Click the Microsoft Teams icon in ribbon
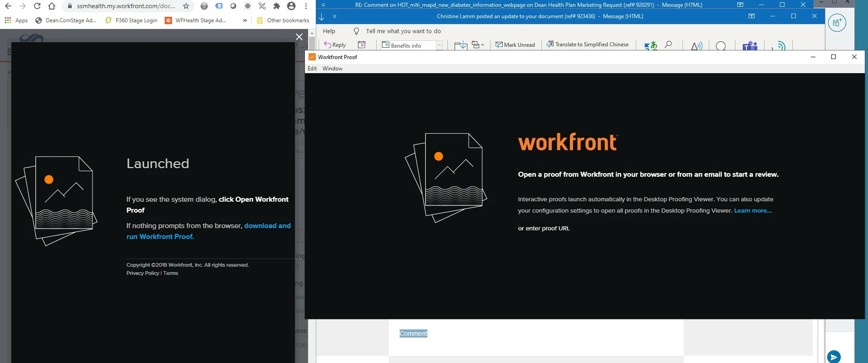The width and height of the screenshot is (868, 363). [x=750, y=45]
